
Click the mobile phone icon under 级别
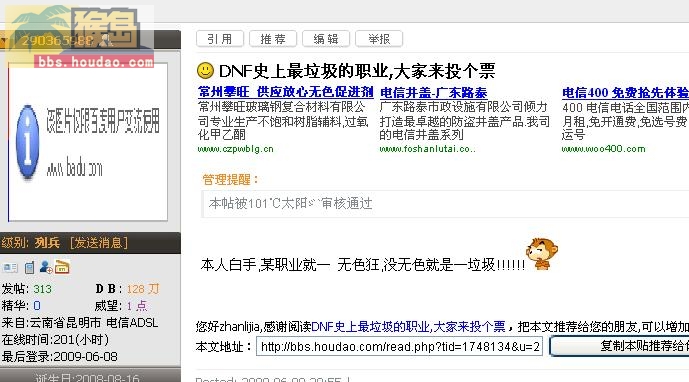click(x=29, y=267)
